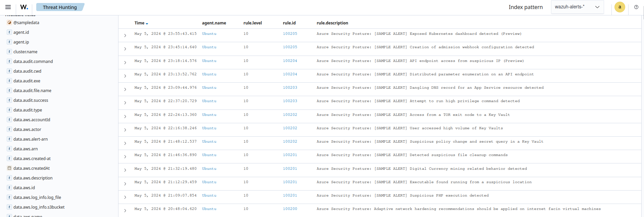Open the hamburger navigation menu
The image size is (644, 217).
coord(8,7)
